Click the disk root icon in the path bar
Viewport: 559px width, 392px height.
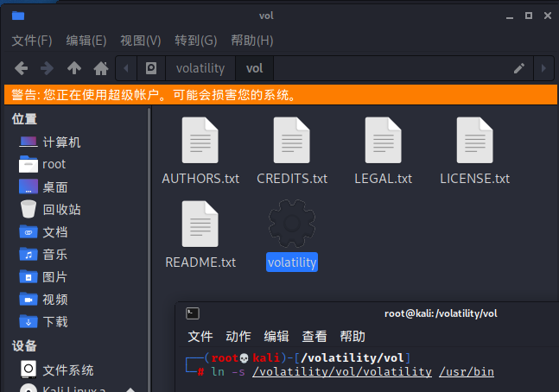(151, 68)
